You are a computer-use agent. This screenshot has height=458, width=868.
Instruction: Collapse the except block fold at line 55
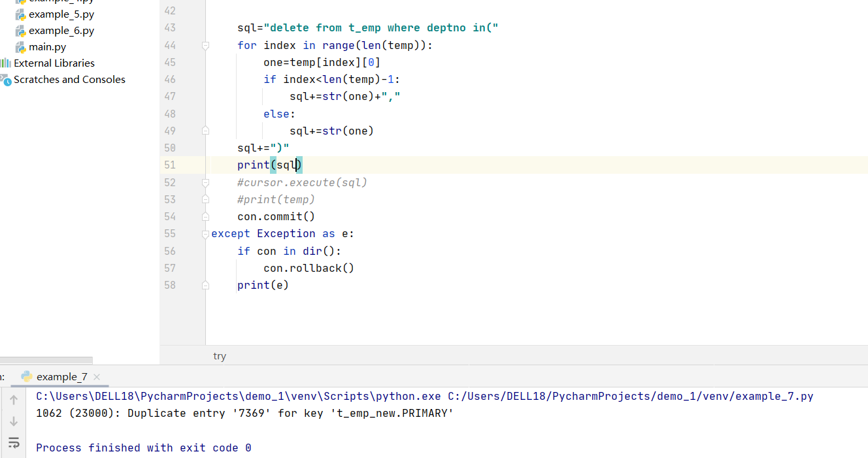coord(205,234)
